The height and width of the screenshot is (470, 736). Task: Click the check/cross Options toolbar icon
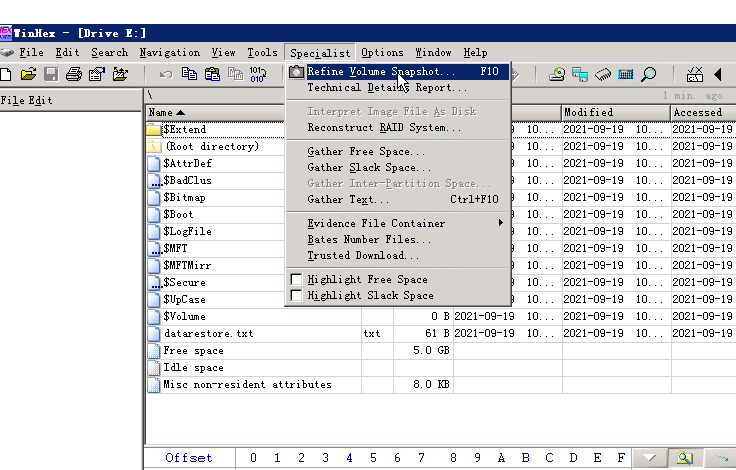pyautogui.click(x=695, y=74)
